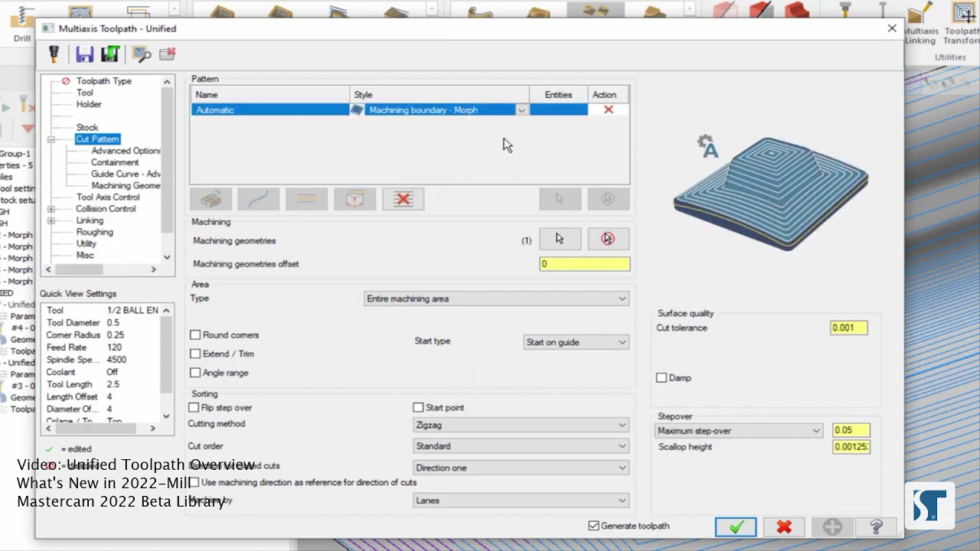Image resolution: width=980 pixels, height=551 pixels.
Task: Click the disabled deselect entities button under Pattern
Action: (x=608, y=199)
